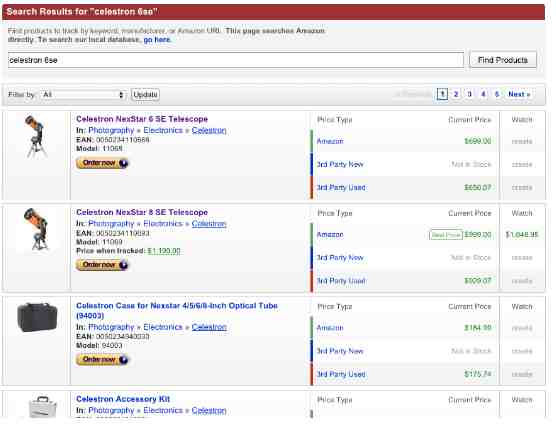
Task: Open Celestron Case for Nexstar Optical Tube title
Action: click(177, 311)
